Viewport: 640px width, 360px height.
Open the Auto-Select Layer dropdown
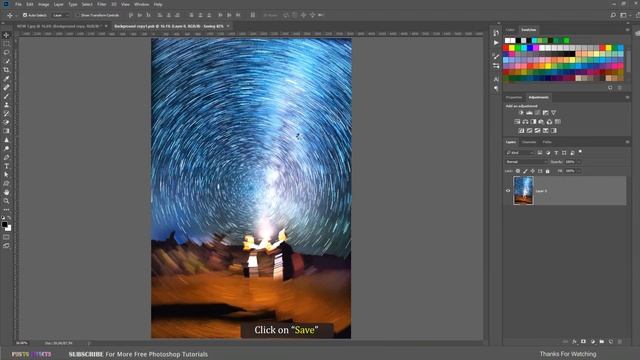click(x=61, y=15)
